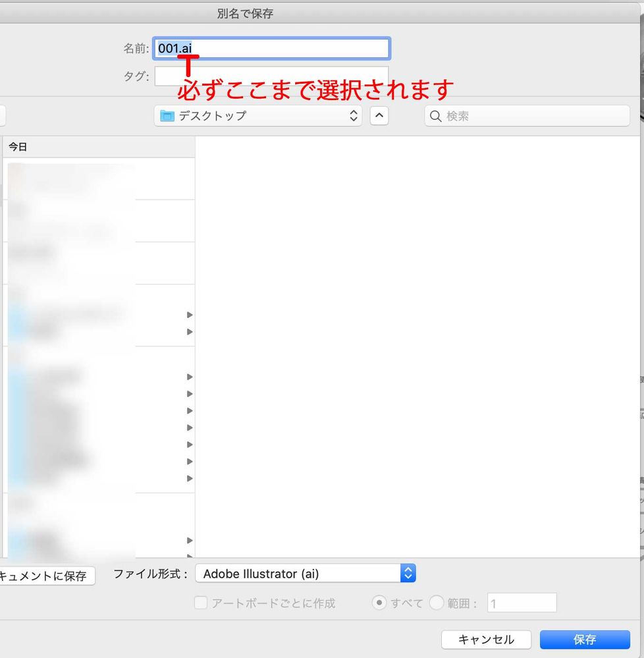Select the すべて radio button
The width and height of the screenshot is (644, 658).
[x=379, y=603]
